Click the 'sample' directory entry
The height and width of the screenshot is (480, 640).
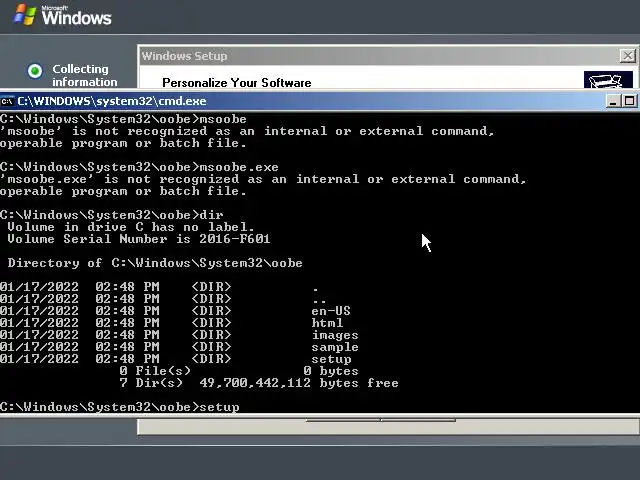335,347
